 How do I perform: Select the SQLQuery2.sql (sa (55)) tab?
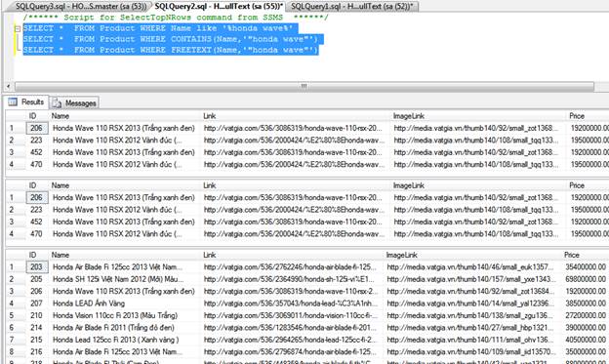pos(219,6)
